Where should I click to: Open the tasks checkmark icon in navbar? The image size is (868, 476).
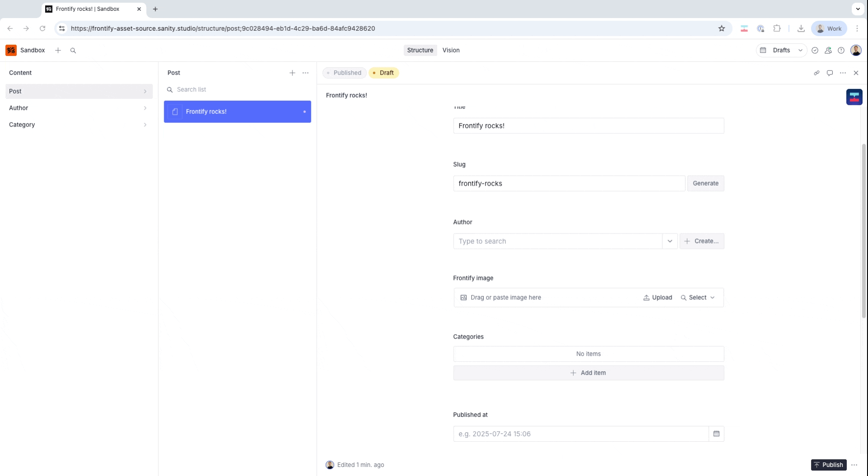[x=815, y=50]
